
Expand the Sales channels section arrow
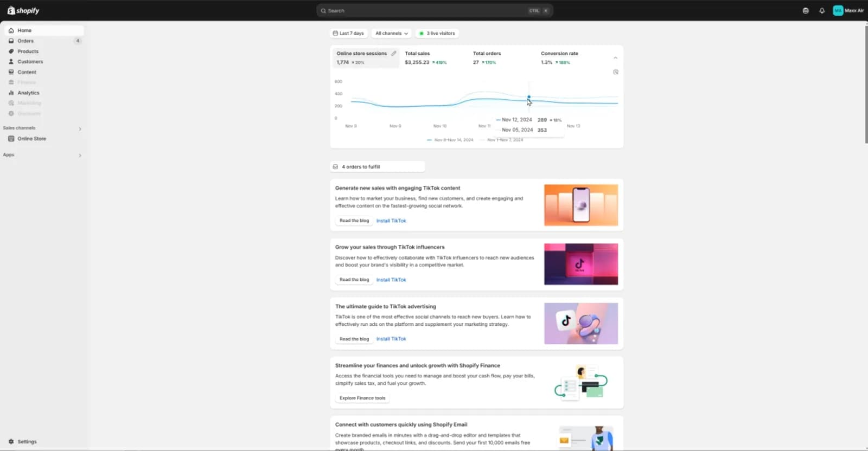coord(80,129)
